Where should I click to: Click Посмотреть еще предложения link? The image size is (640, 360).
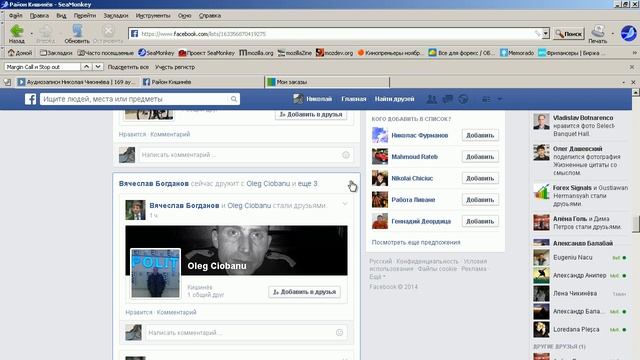416,242
